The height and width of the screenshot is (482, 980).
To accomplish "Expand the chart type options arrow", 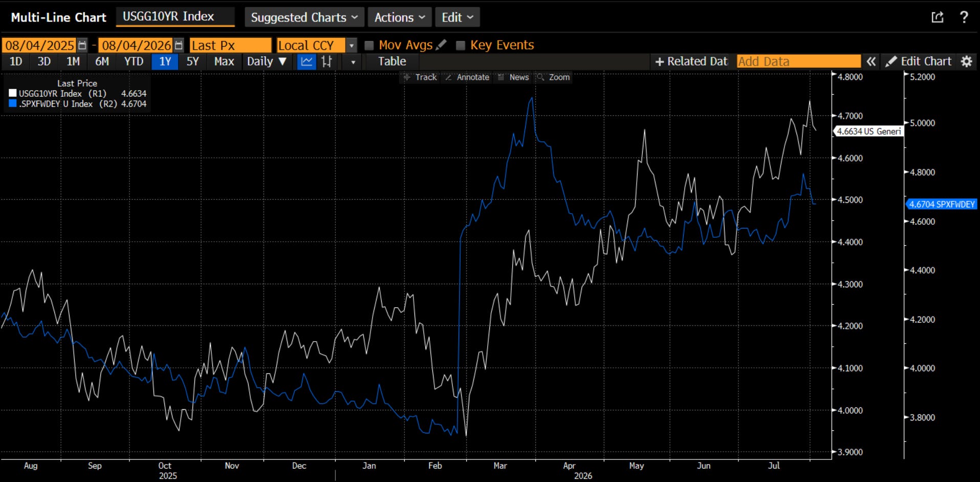I will click(x=353, y=62).
